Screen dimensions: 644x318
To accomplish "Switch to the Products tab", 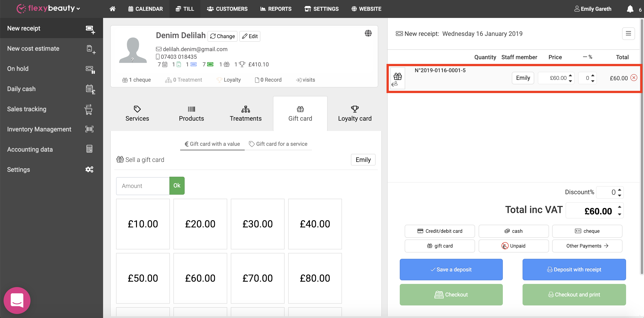I will [192, 114].
